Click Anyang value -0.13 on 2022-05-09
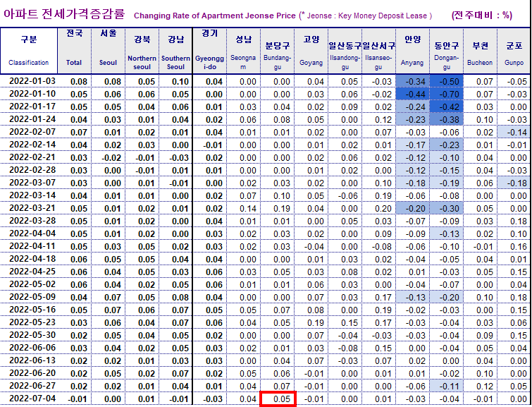This screenshot has width=532, height=407. coord(413,297)
